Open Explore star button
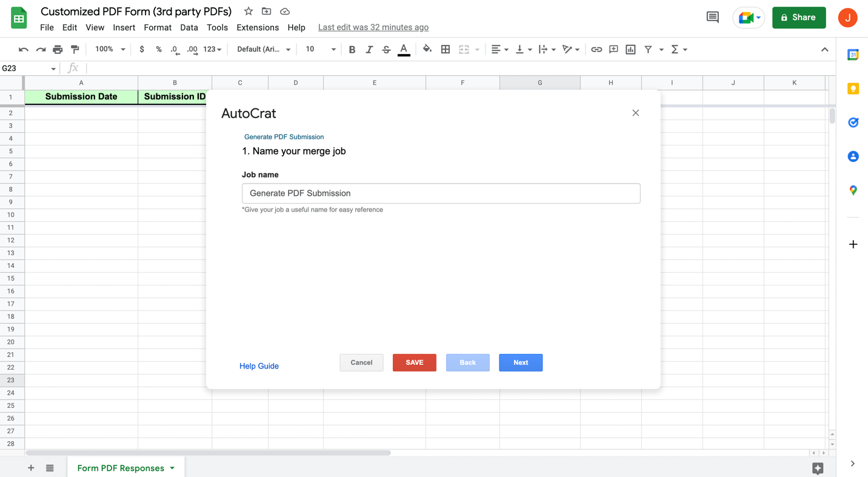The image size is (868, 477). click(x=818, y=468)
